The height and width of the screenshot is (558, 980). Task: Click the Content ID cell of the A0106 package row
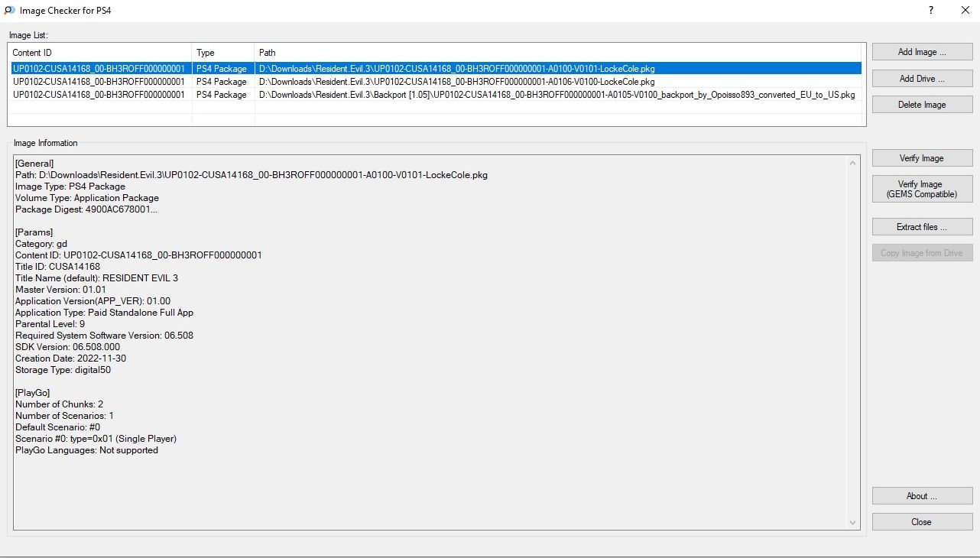99,82
